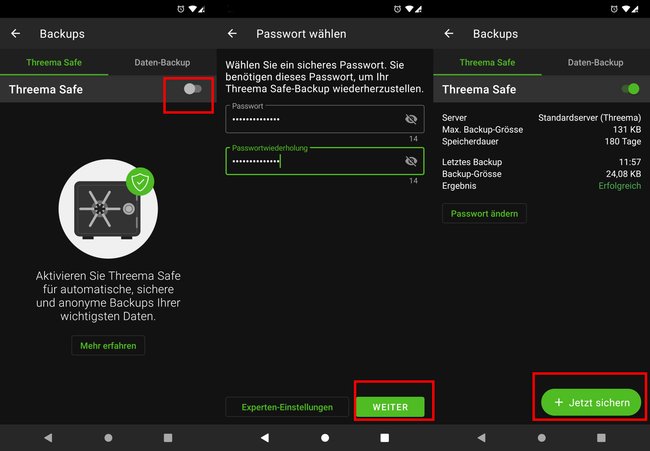The height and width of the screenshot is (451, 650).
Task: Open Experten-Einstellungen
Action: [287, 407]
